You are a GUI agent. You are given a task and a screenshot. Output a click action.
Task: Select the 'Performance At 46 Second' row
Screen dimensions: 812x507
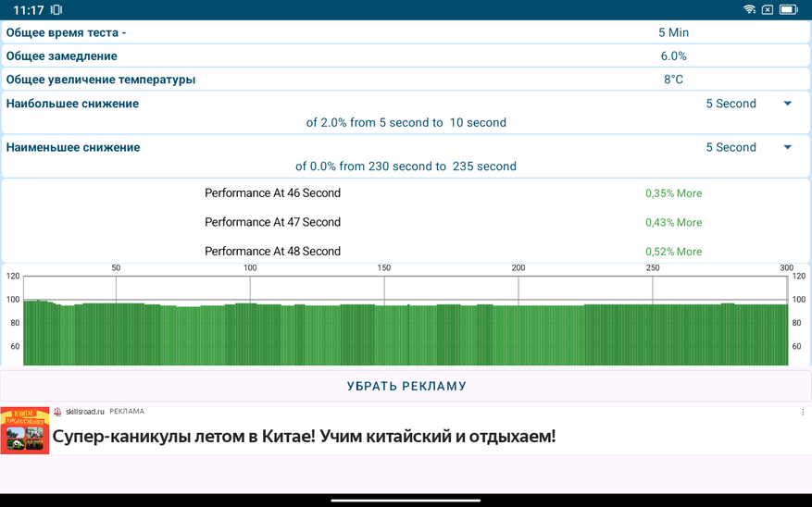(406, 193)
